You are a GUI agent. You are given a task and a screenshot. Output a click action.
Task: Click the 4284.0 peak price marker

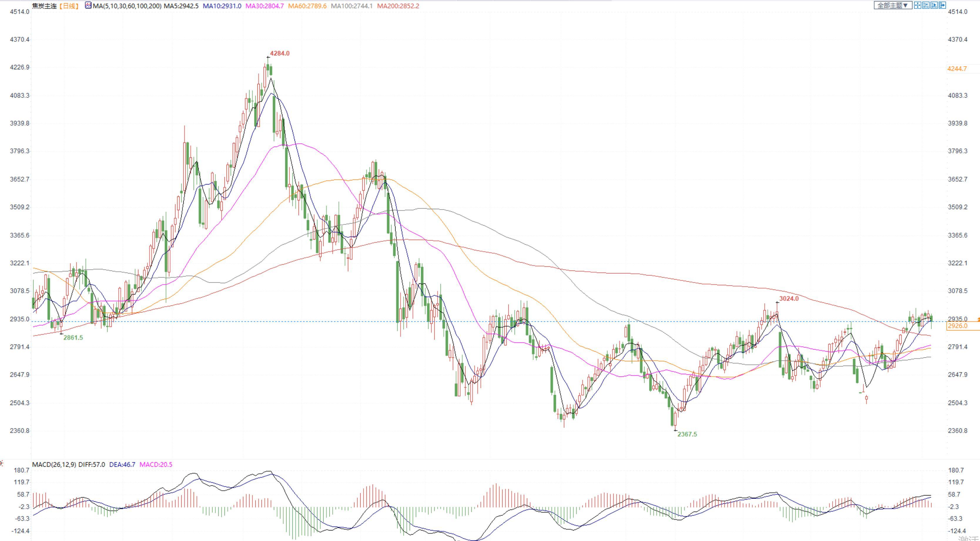280,53
